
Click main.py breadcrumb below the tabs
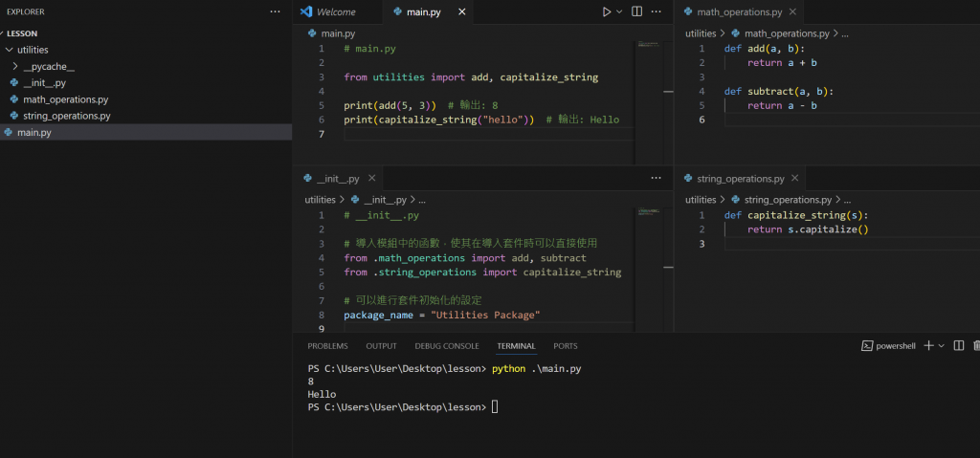338,33
